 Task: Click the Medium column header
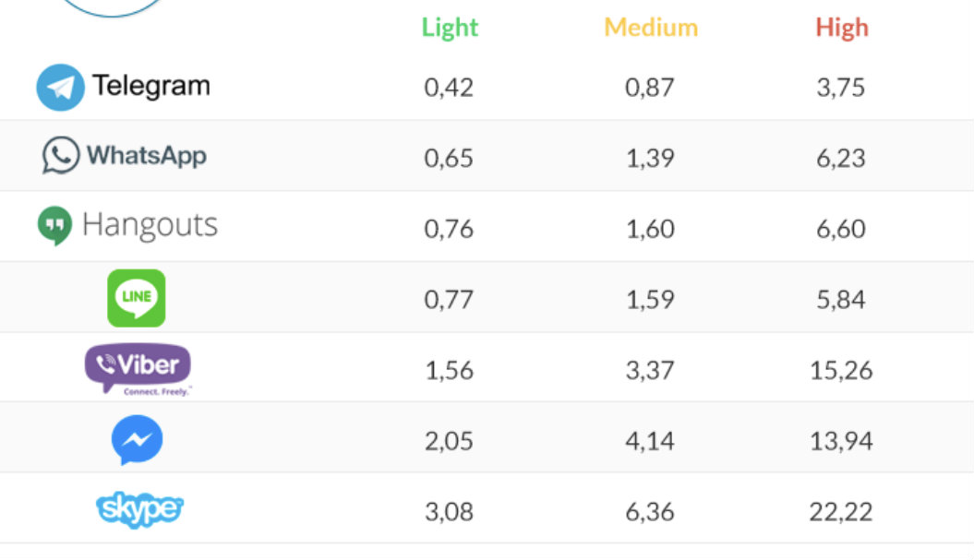(651, 28)
